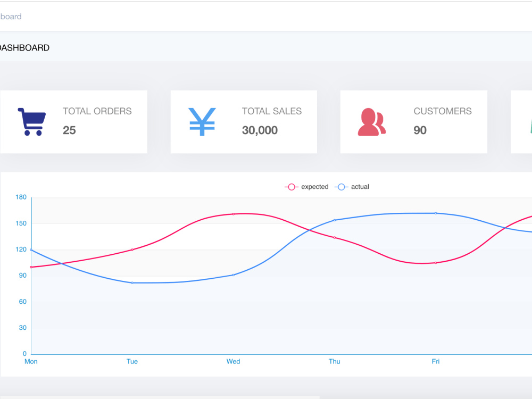Screen dimensions: 532x399
Task: Click the TOTAL ORDERS label
Action: point(97,111)
